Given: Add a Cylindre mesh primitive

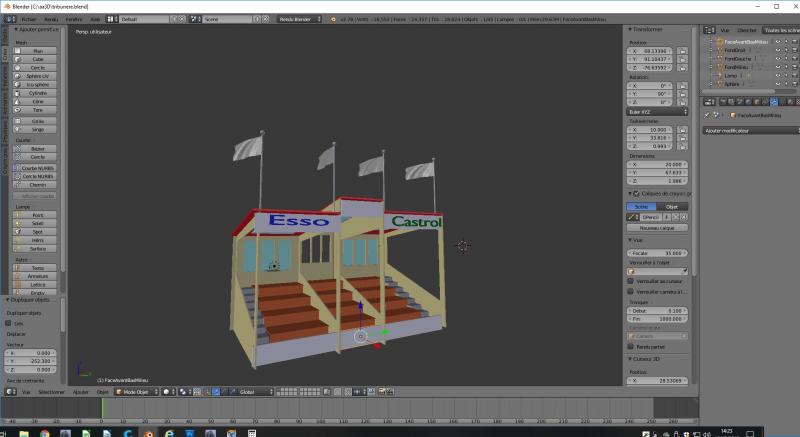Looking at the screenshot, I should (x=38, y=94).
